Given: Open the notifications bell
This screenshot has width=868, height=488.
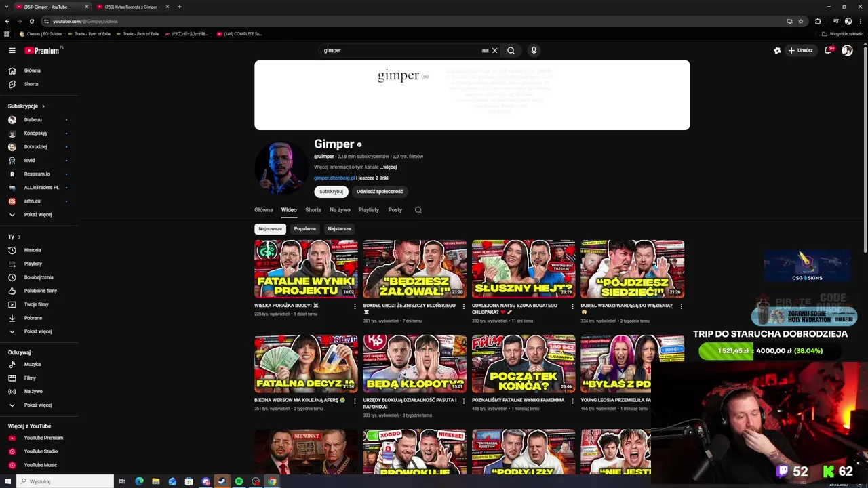Looking at the screenshot, I should [828, 50].
